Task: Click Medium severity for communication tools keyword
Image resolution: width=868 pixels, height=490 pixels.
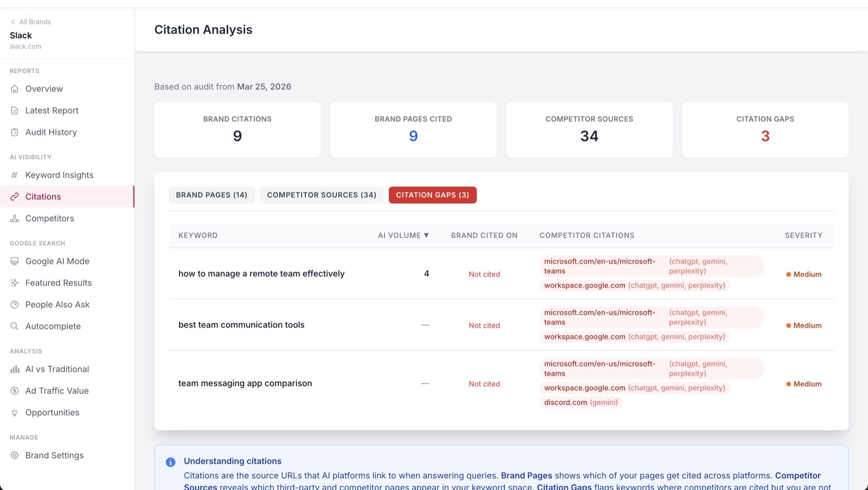Action: (803, 325)
